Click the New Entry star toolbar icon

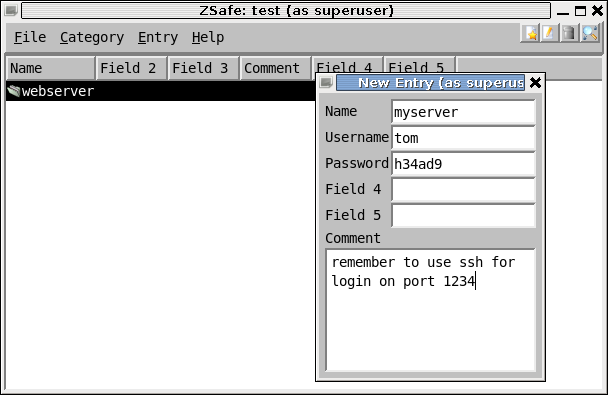531,33
